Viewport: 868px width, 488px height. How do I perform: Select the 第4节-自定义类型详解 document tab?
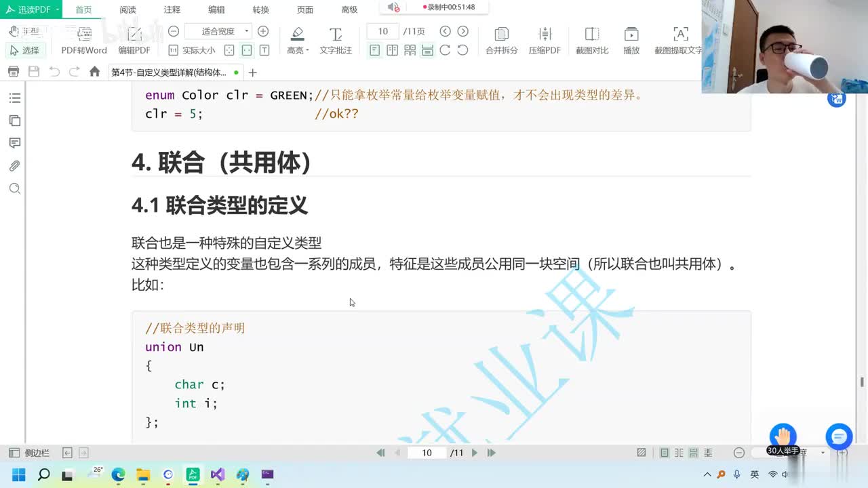tap(175, 72)
